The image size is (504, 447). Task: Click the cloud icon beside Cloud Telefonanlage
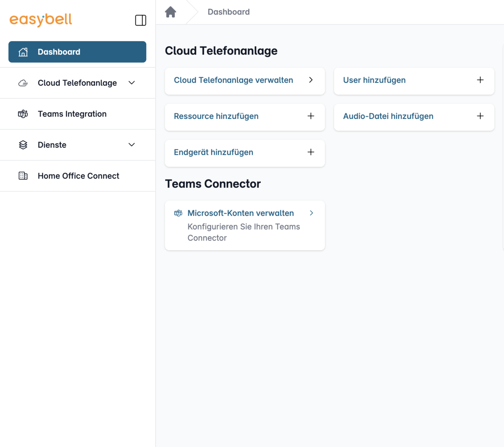[x=23, y=83]
